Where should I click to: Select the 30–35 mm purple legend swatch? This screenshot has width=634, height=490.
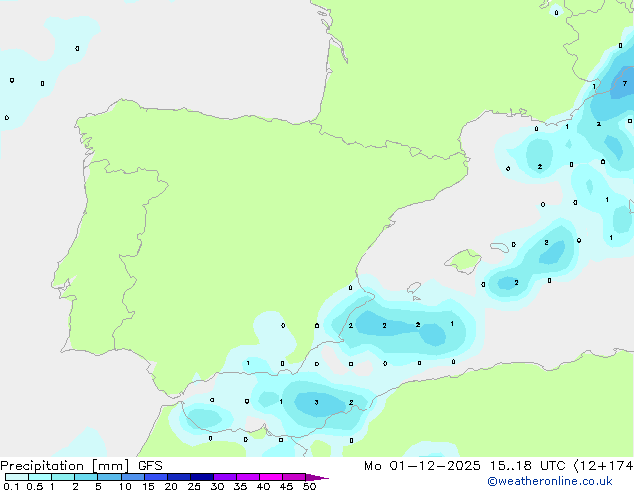(x=225, y=477)
